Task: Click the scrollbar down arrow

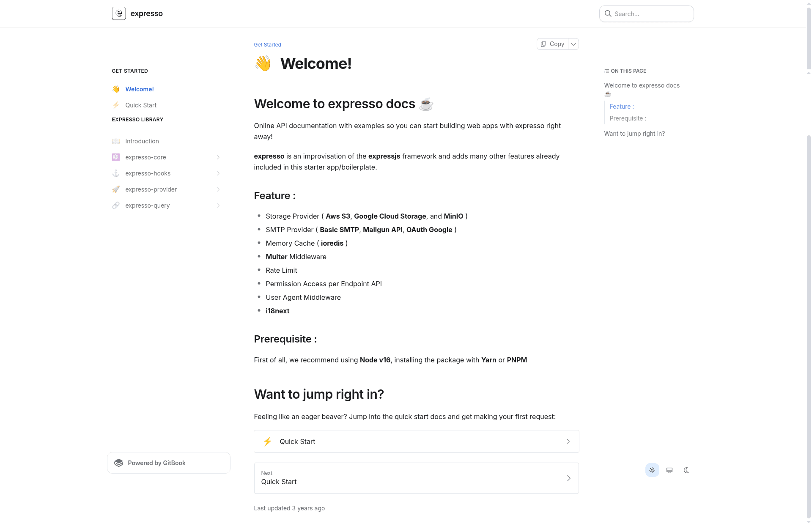Action: pyautogui.click(x=809, y=523)
